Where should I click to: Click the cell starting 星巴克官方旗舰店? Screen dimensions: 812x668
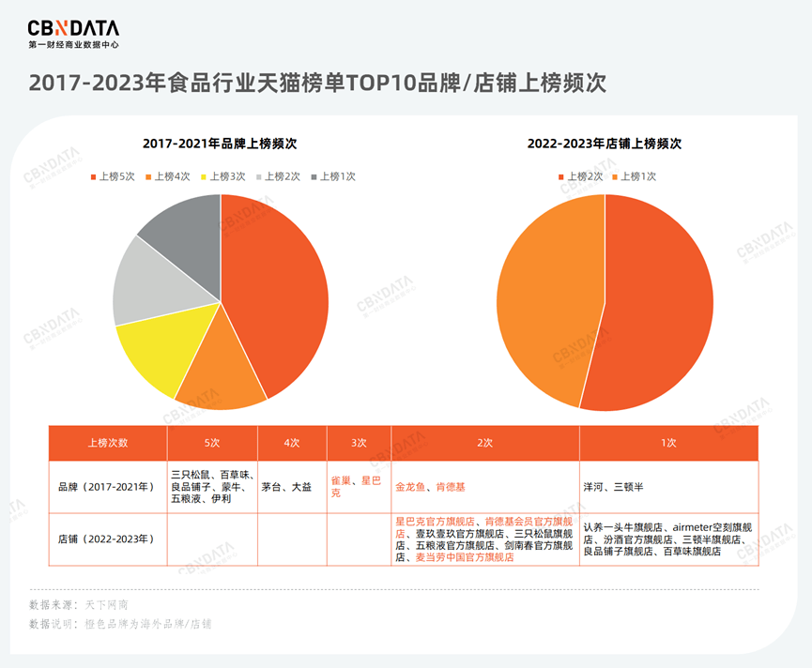[x=484, y=539]
